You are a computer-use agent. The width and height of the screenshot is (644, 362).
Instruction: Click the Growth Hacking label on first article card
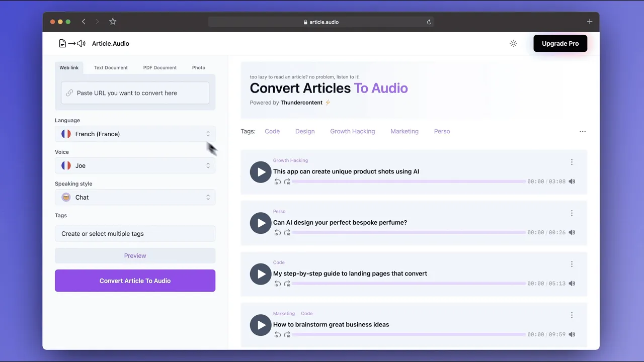[x=290, y=160]
